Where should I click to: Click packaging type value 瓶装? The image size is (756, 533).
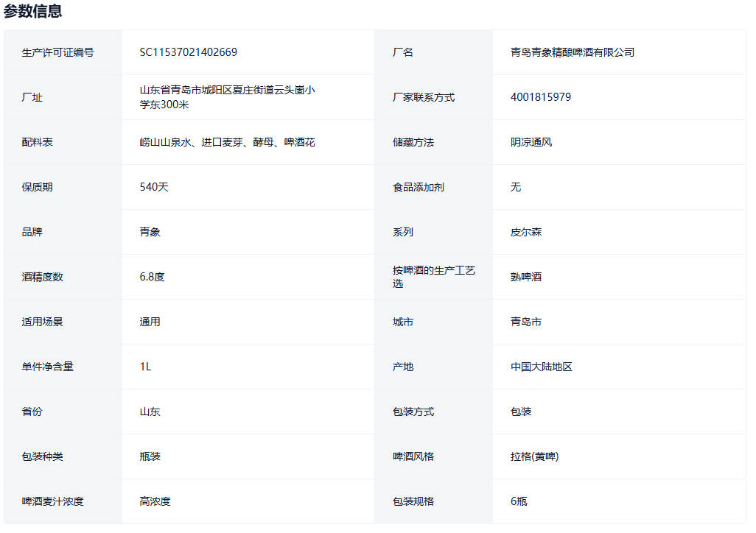point(150,456)
